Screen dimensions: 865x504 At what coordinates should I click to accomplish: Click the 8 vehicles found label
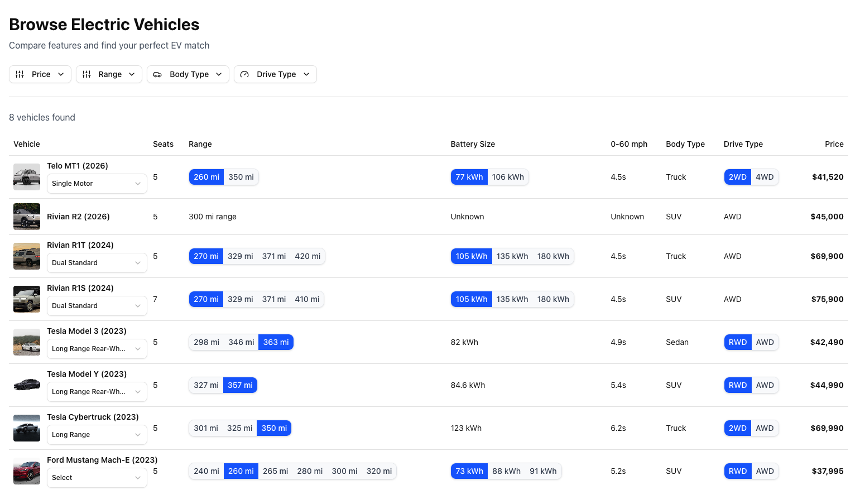point(42,117)
